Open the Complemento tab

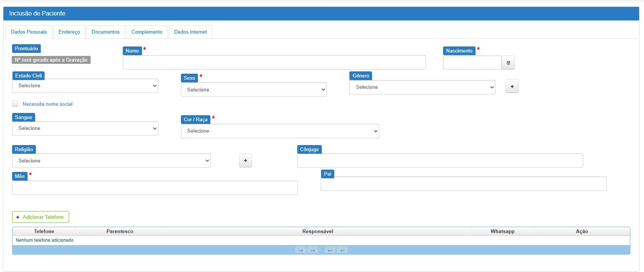coord(147,32)
